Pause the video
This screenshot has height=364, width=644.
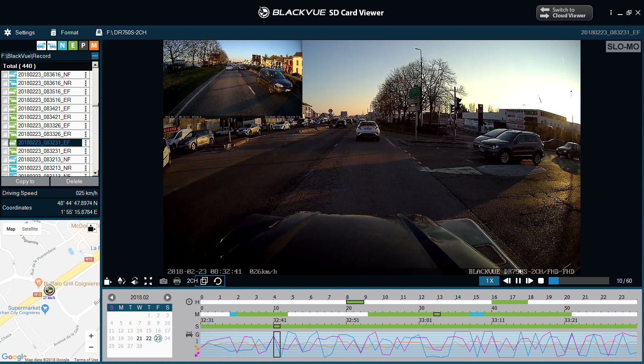pos(518,281)
